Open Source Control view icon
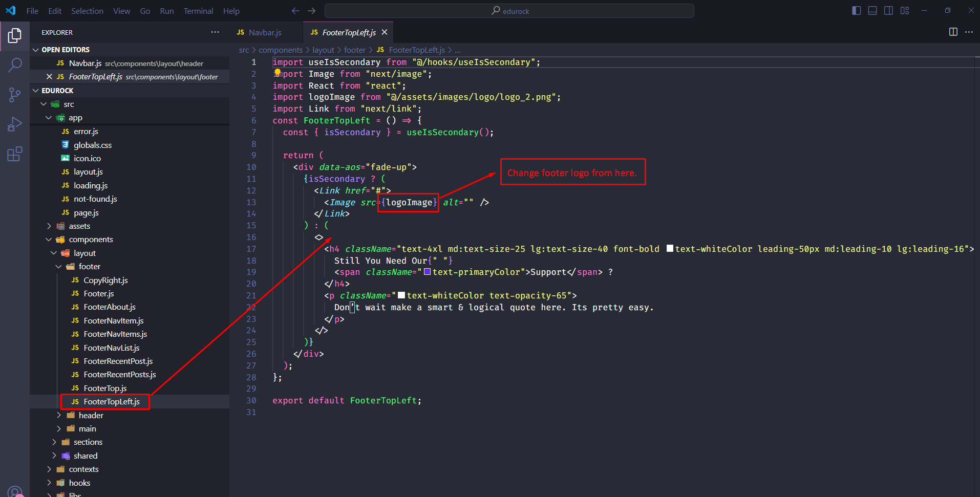 coord(15,95)
